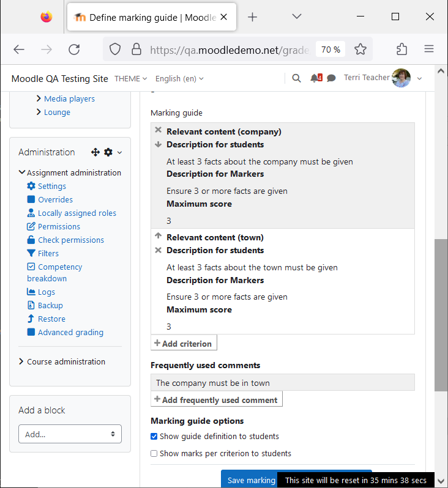Open the Administration block gear menu
The width and height of the screenshot is (448, 488).
[108, 152]
